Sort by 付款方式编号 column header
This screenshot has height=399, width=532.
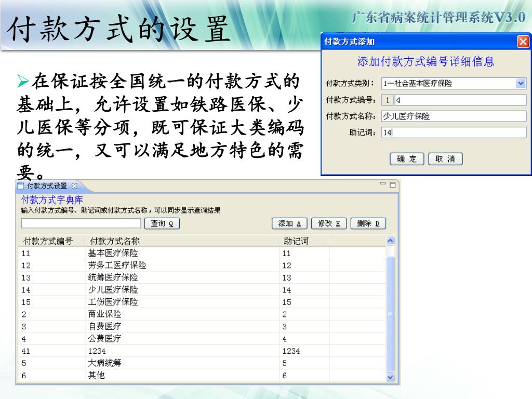click(51, 241)
